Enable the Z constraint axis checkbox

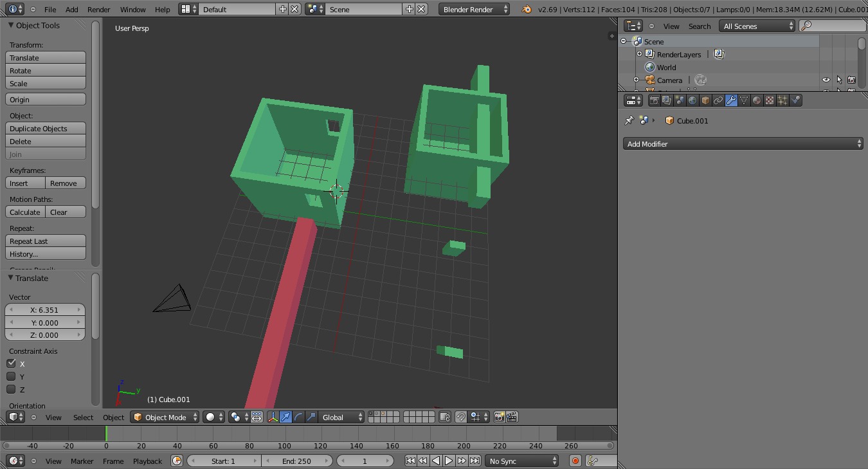point(11,389)
